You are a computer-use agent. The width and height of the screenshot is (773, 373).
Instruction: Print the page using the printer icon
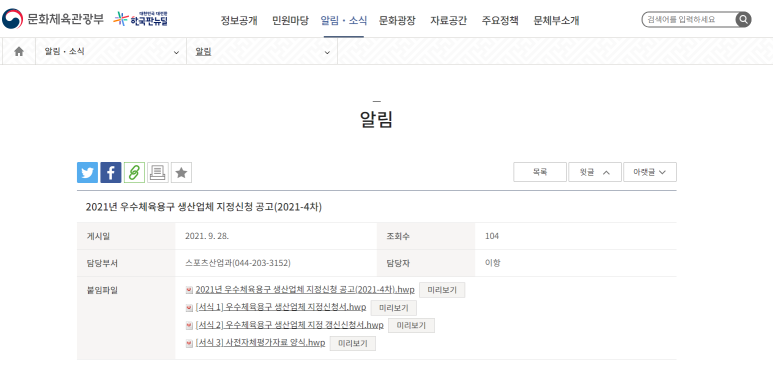click(158, 172)
